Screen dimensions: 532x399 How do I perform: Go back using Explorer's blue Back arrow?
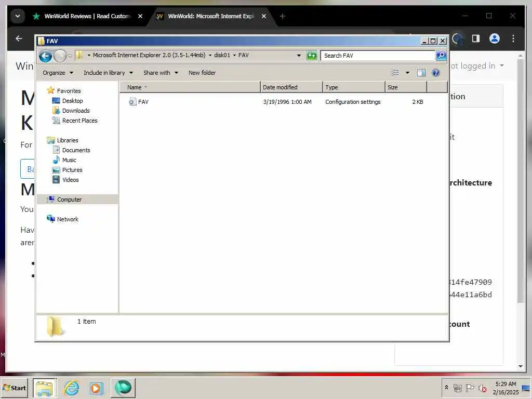(45, 56)
